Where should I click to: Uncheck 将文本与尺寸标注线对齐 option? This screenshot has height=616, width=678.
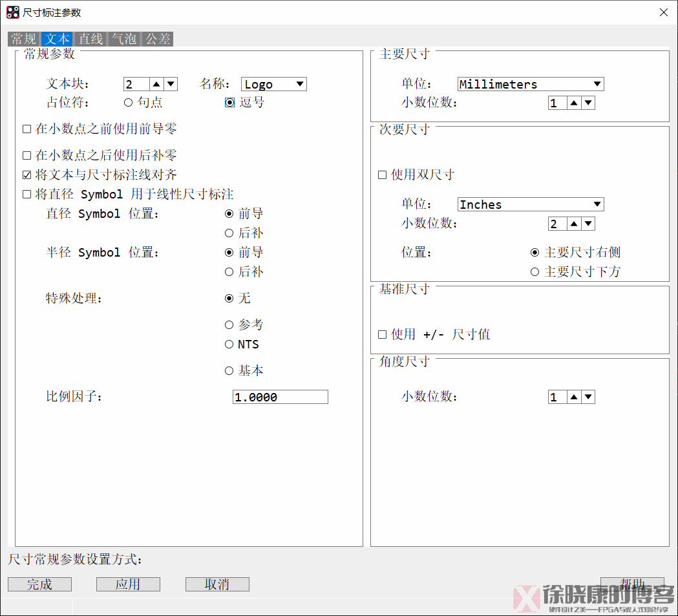pyautogui.click(x=27, y=175)
